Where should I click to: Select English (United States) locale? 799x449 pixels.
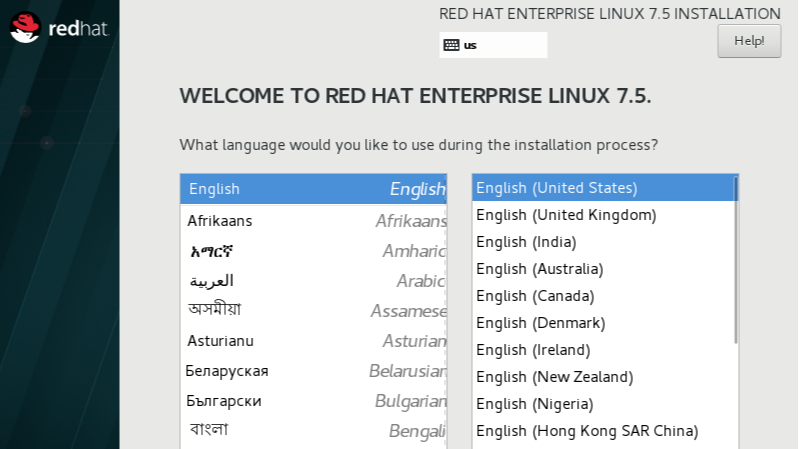click(x=603, y=188)
